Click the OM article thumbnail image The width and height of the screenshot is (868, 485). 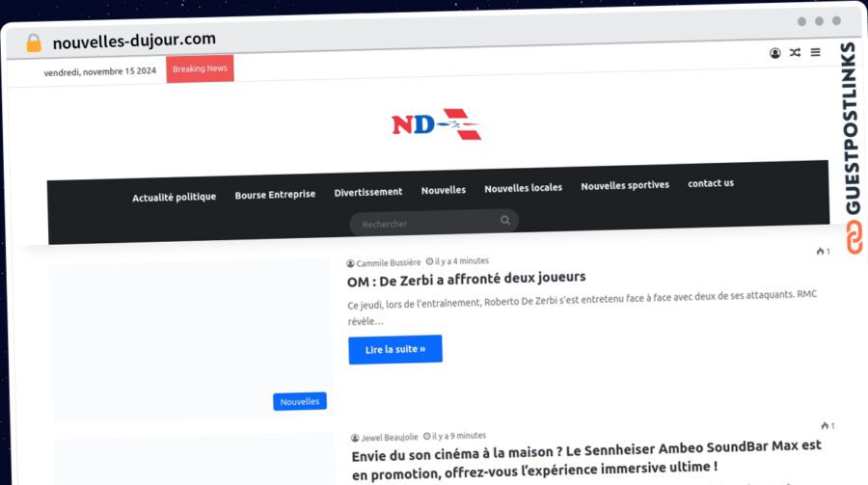[x=192, y=339]
